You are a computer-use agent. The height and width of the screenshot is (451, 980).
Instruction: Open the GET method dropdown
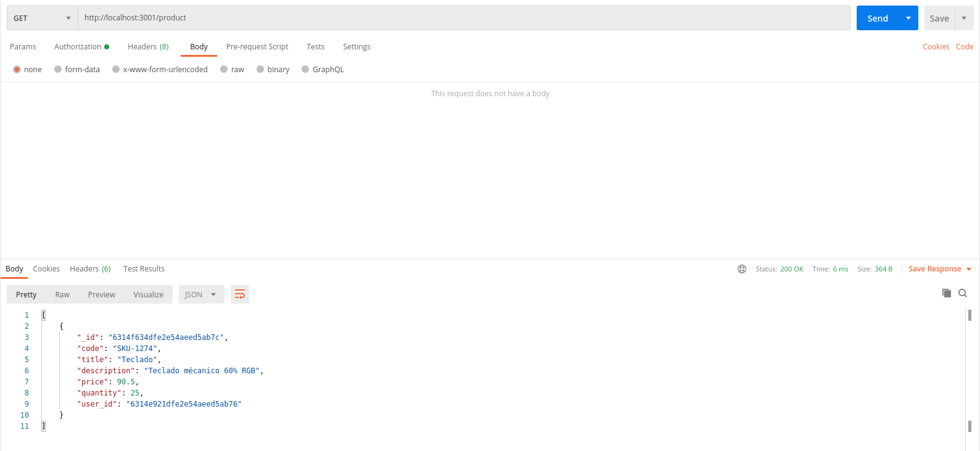click(42, 18)
